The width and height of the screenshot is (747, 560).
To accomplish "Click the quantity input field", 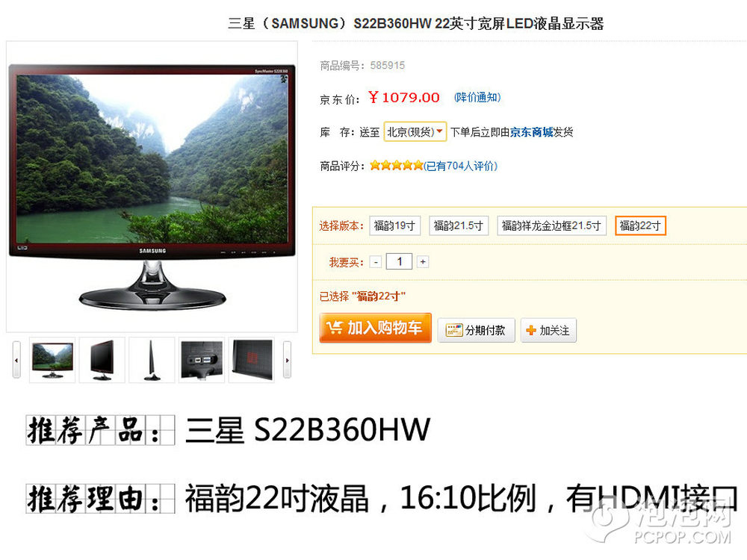I will click(399, 261).
